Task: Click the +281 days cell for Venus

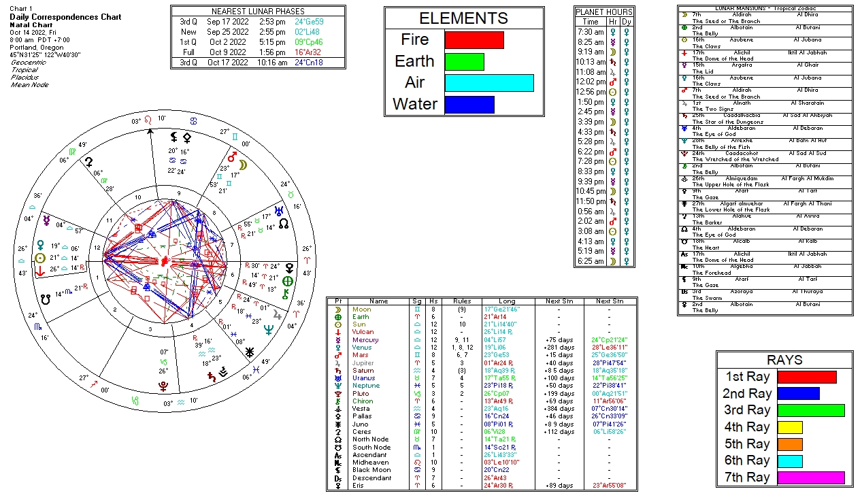Action: click(560, 348)
